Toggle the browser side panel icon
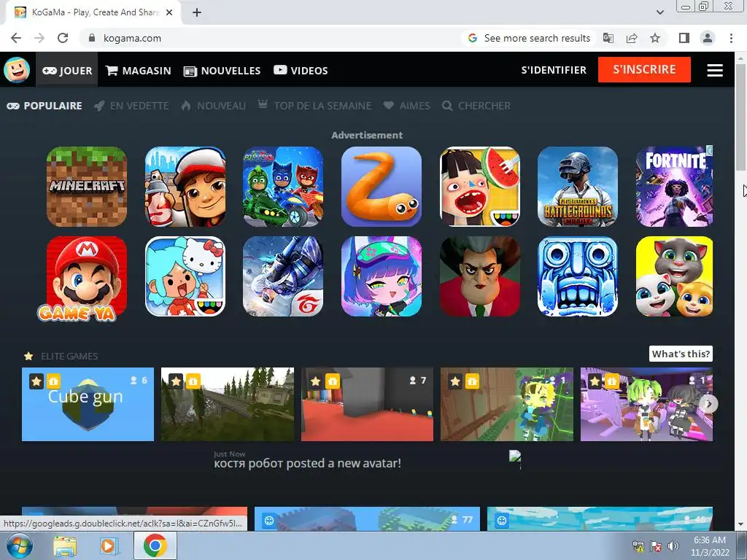 tap(684, 38)
